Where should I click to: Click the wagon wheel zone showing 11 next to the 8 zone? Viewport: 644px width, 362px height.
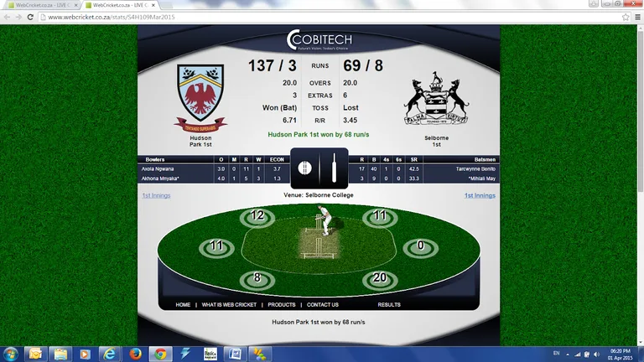click(x=216, y=247)
